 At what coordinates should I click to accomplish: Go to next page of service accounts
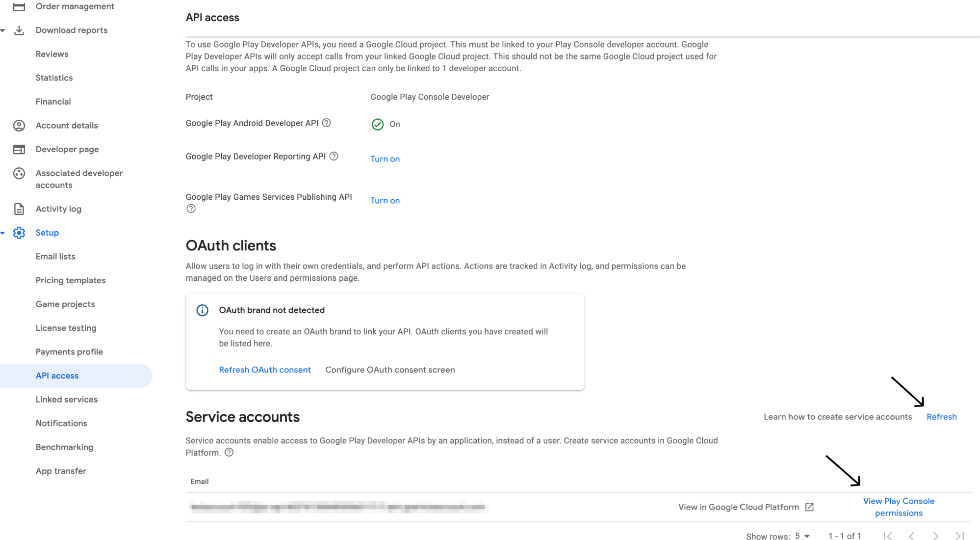pyautogui.click(x=935, y=536)
